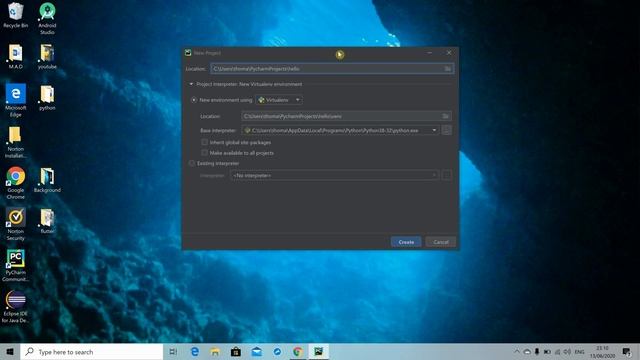The height and width of the screenshot is (360, 640).
Task: Click the taskbar clock and date
Action: 602,351
